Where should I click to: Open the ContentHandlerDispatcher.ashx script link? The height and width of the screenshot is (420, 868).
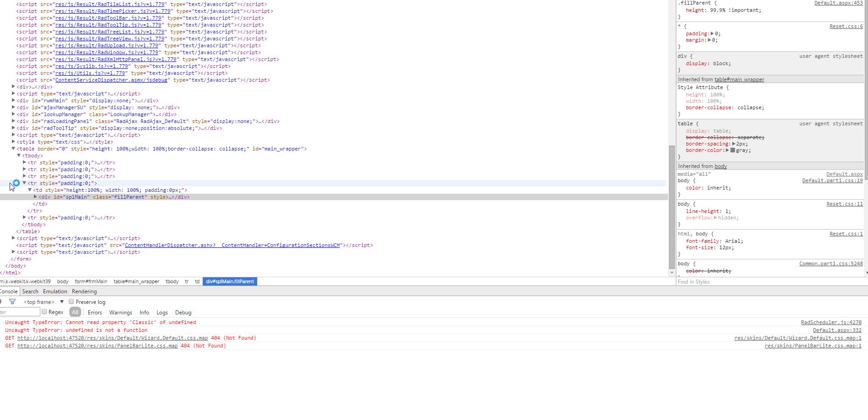[232, 245]
